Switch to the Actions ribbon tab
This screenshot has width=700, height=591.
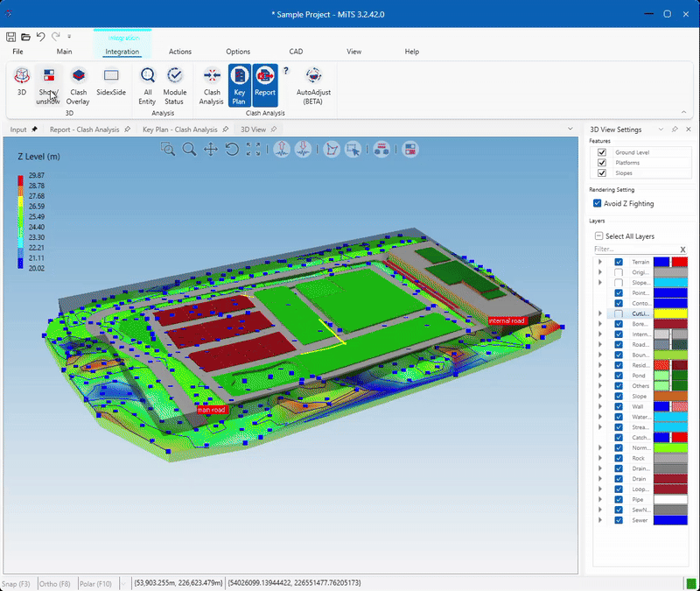click(180, 52)
